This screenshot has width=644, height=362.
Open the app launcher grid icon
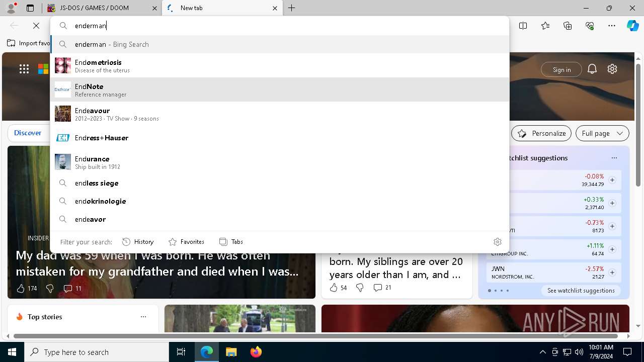coord(24,69)
